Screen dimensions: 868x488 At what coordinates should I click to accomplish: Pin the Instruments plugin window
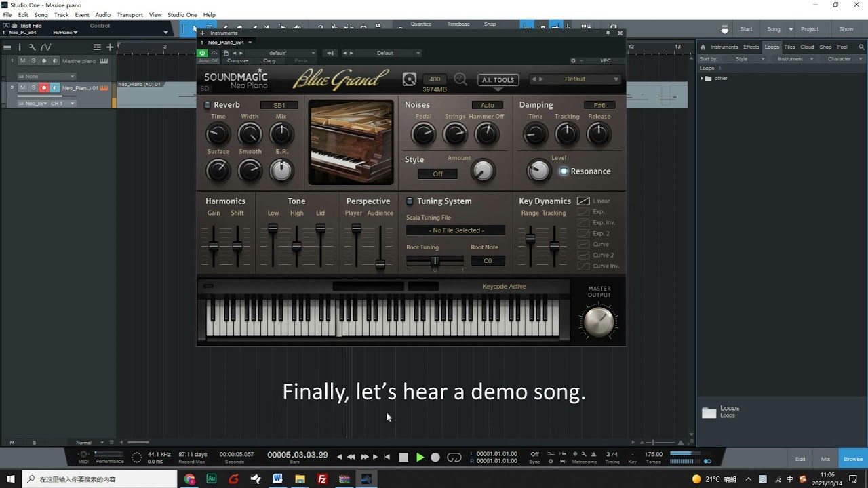coord(608,33)
